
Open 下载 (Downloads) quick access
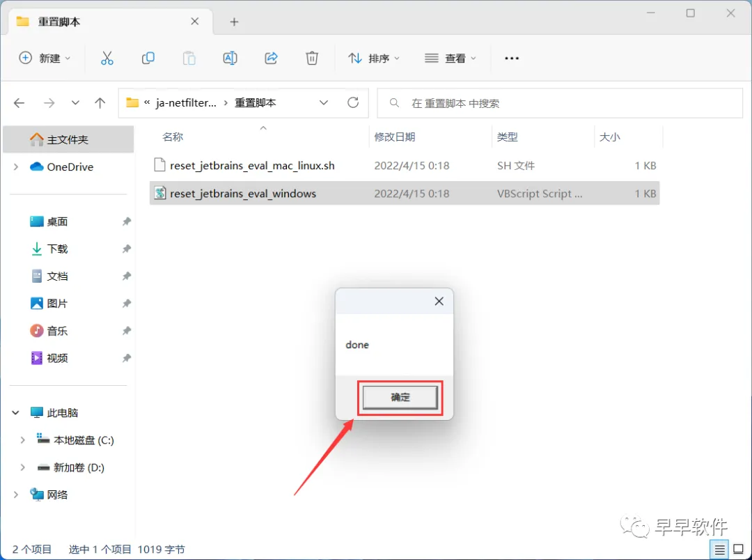[57, 249]
